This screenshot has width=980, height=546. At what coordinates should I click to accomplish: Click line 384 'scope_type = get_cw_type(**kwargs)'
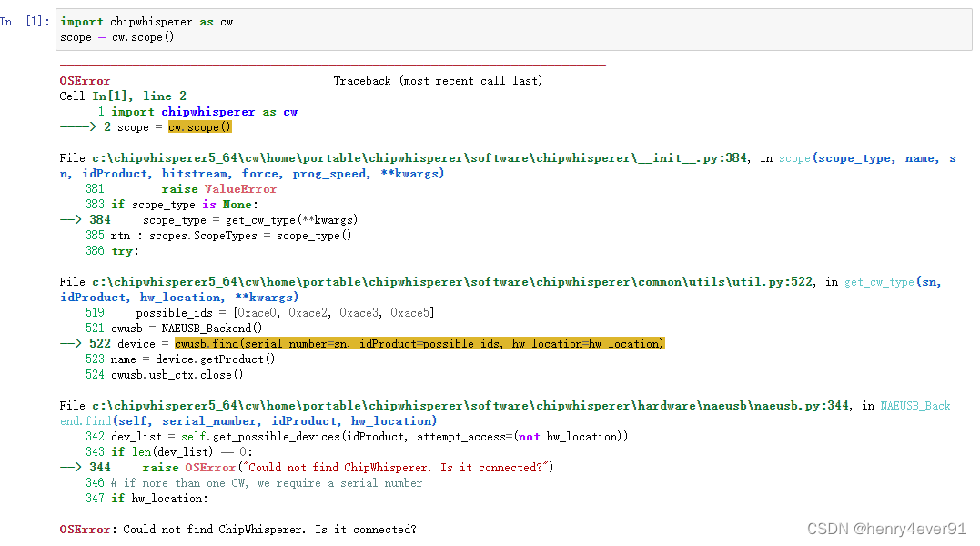[x=250, y=220]
